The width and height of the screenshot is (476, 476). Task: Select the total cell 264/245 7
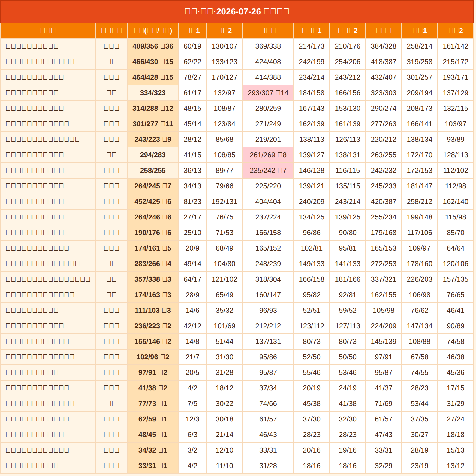pos(153,186)
